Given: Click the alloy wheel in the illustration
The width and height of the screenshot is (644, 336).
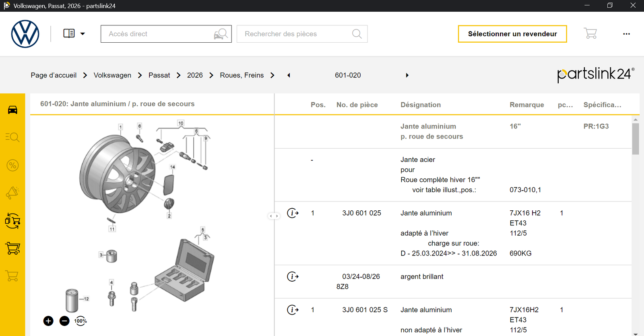Looking at the screenshot, I should tap(117, 174).
